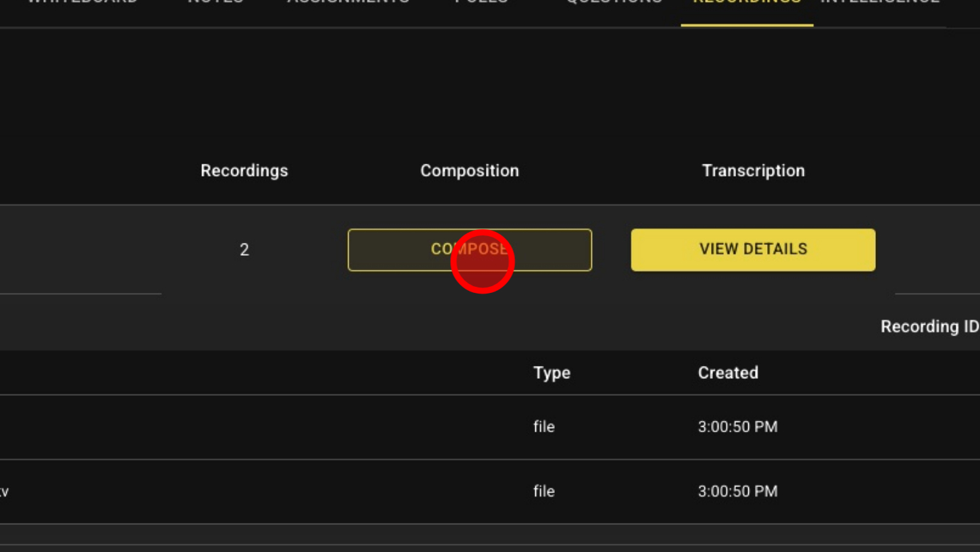Viewport: 980px width, 552px height.
Task: Sort by the Created column header
Action: tap(728, 373)
